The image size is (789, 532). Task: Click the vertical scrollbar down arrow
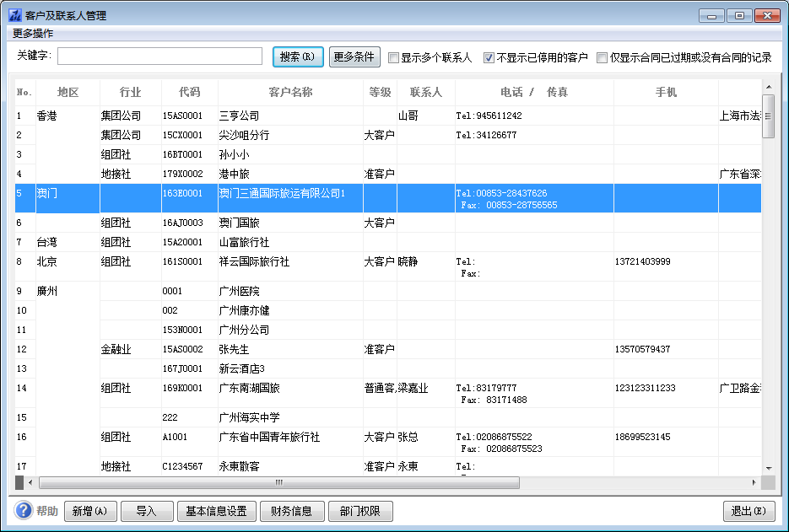click(768, 468)
